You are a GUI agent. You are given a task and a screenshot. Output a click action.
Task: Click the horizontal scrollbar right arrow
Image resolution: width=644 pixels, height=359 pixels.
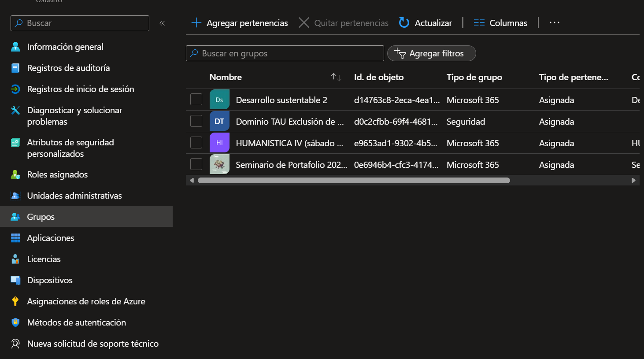(x=633, y=180)
